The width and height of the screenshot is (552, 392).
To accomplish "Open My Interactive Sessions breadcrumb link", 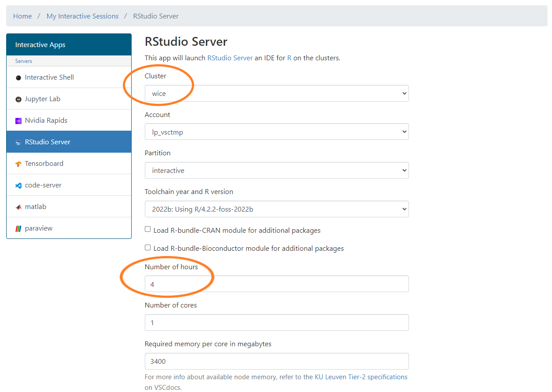I will tap(82, 16).
